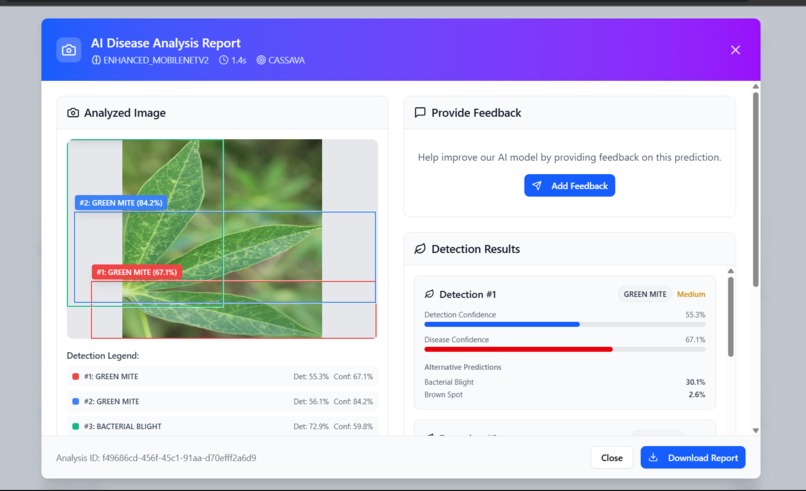806x491 pixels.
Task: Select legend row #3: BACTERIAL BLIGHT
Action: coord(222,426)
